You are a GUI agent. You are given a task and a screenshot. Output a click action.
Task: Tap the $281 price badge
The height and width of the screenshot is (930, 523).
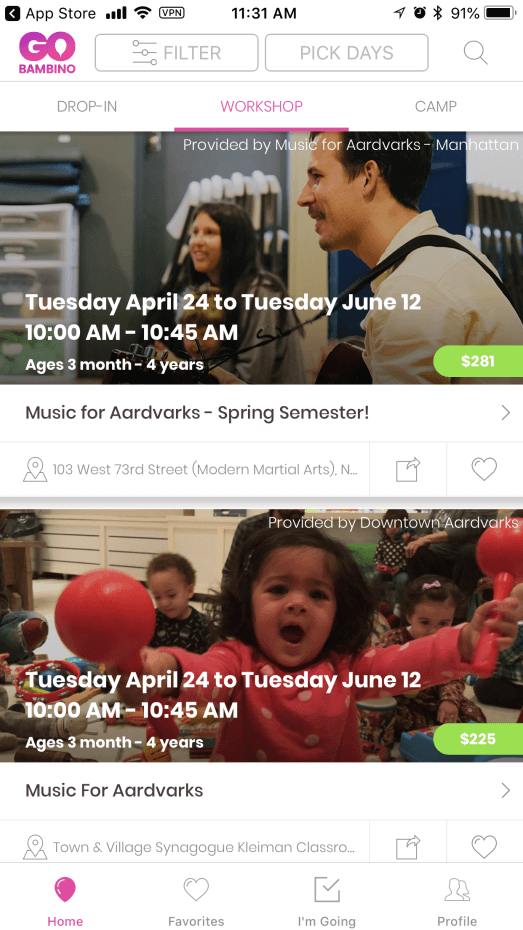(x=478, y=361)
